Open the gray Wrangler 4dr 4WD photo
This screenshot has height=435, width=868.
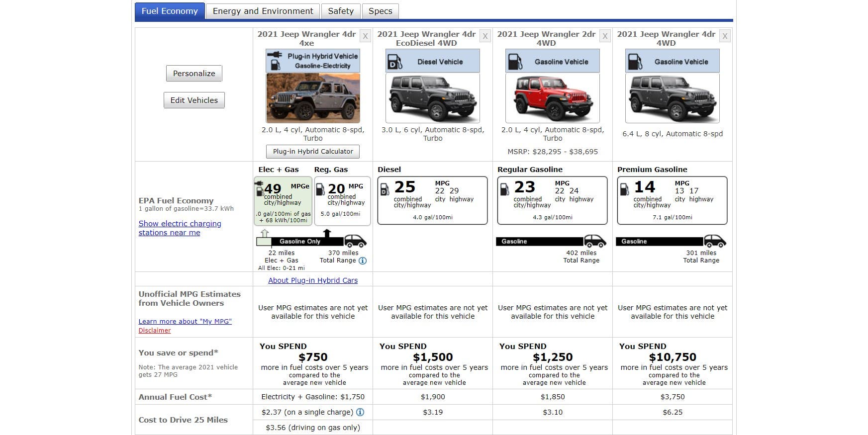pos(673,98)
